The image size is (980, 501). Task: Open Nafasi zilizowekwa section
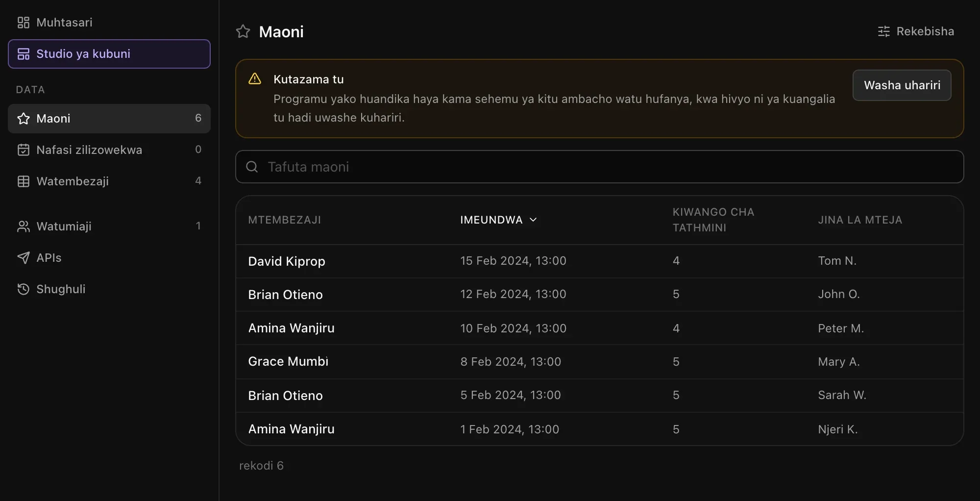coord(109,150)
